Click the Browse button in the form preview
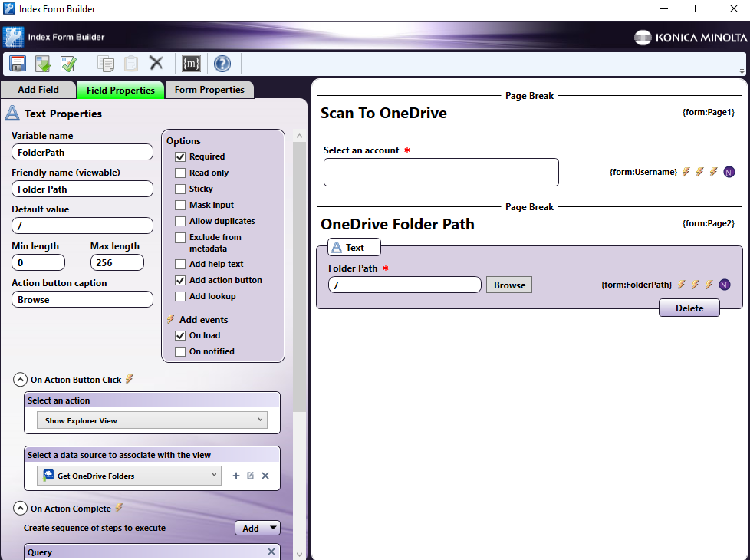The image size is (750, 560). (x=509, y=285)
